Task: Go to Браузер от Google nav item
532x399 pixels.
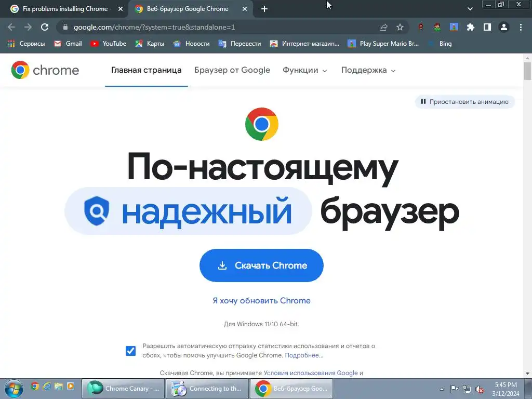Action: point(232,70)
